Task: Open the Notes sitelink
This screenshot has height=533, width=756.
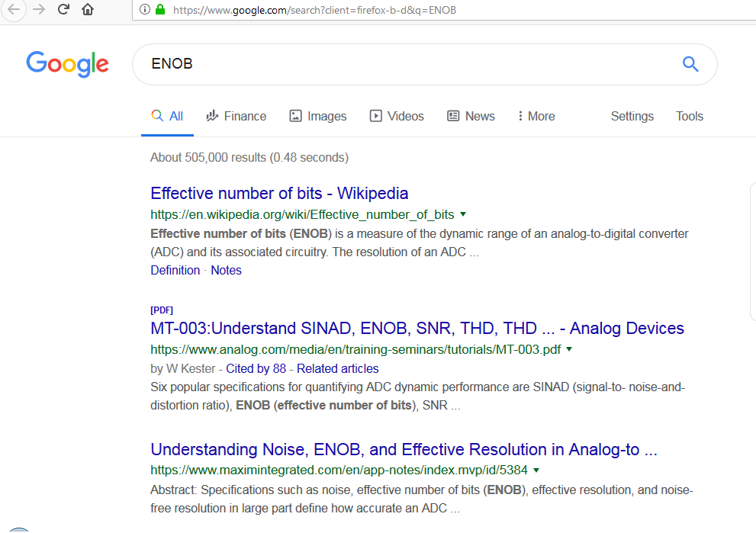Action: (x=226, y=271)
